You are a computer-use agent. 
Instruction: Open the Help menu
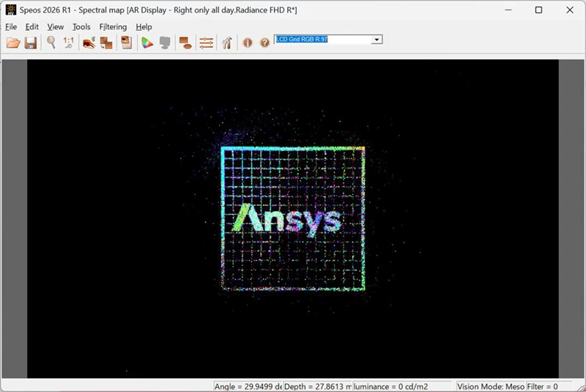point(144,27)
